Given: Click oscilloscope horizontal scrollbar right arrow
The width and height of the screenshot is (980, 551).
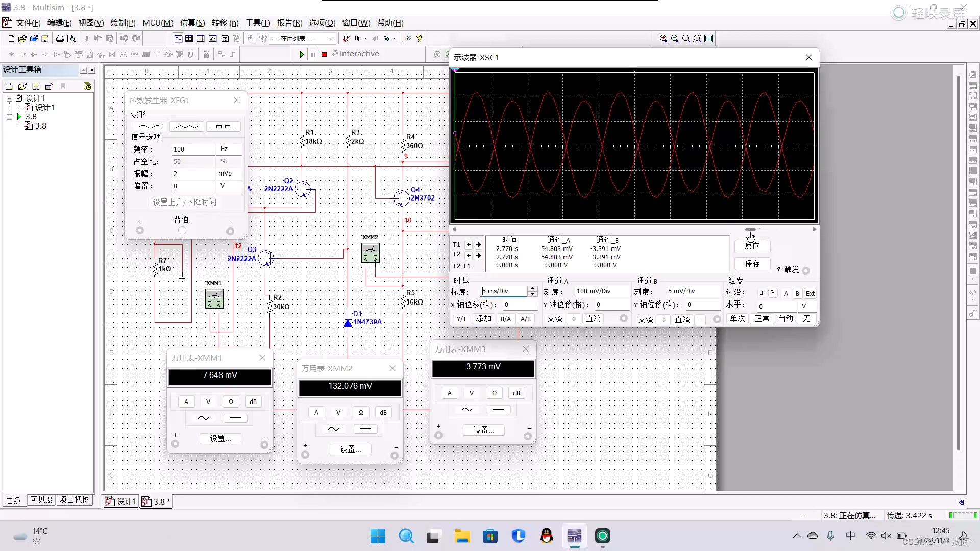Looking at the screenshot, I should coord(814,230).
